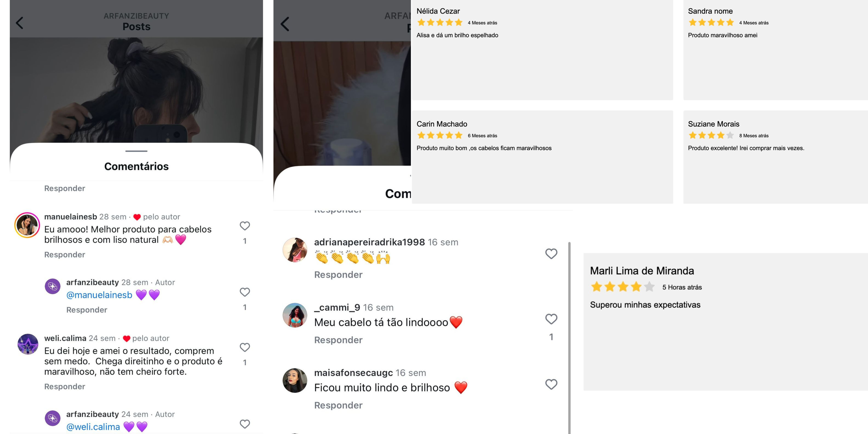
Task: Reply to maisafonsecaugc's comment
Action: pyautogui.click(x=338, y=405)
